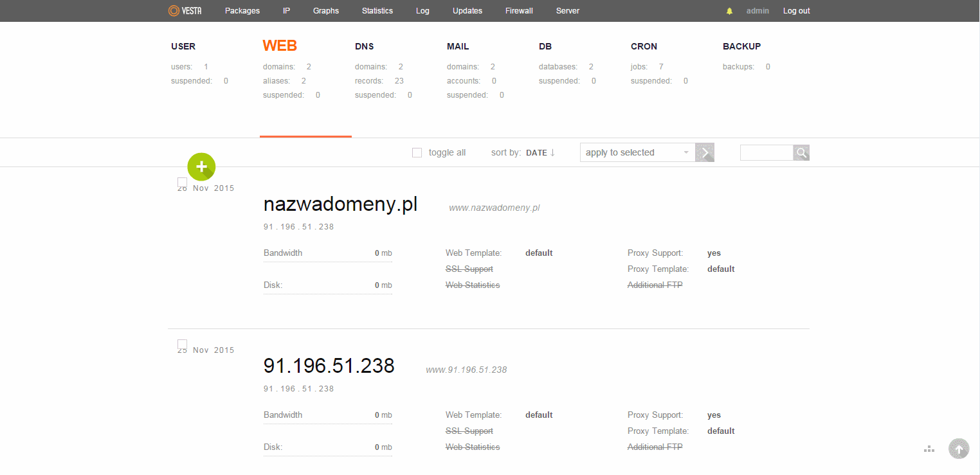Click the green add web domain button
This screenshot has width=980, height=475.
pyautogui.click(x=201, y=167)
